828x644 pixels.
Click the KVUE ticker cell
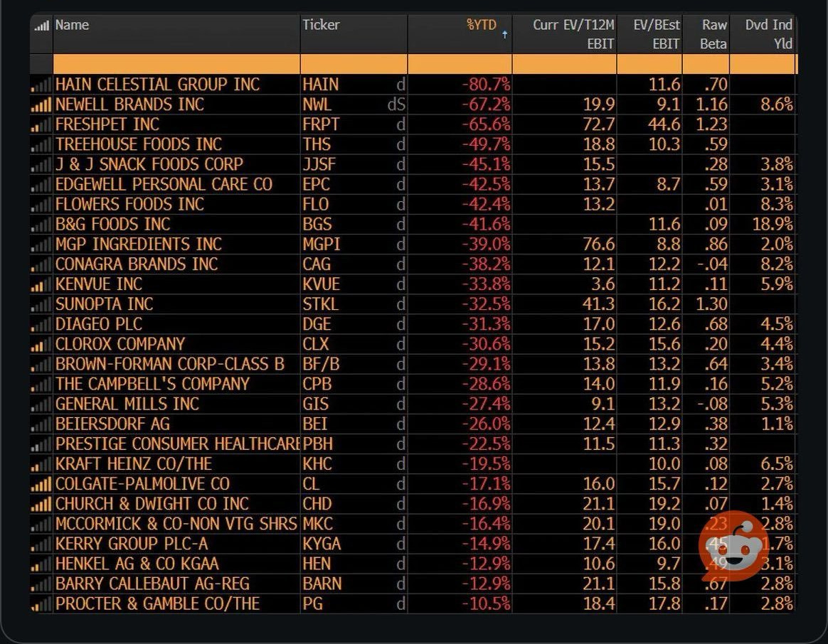321,284
